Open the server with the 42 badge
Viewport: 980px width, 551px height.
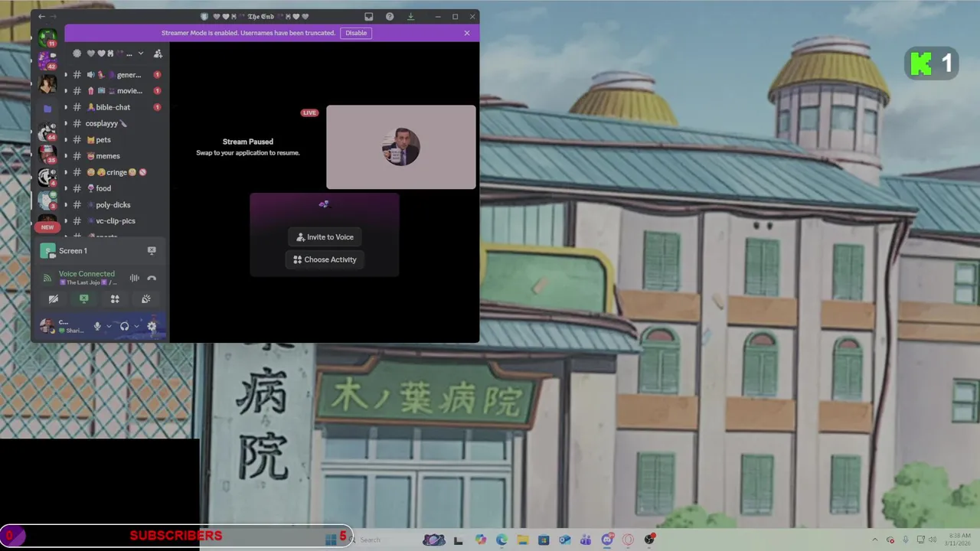coord(47,60)
